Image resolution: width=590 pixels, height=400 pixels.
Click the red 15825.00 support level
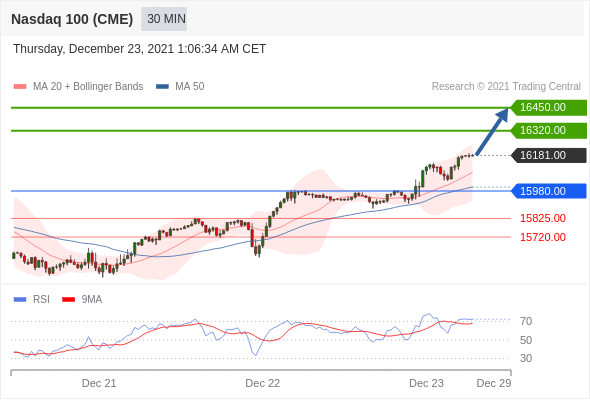click(543, 218)
